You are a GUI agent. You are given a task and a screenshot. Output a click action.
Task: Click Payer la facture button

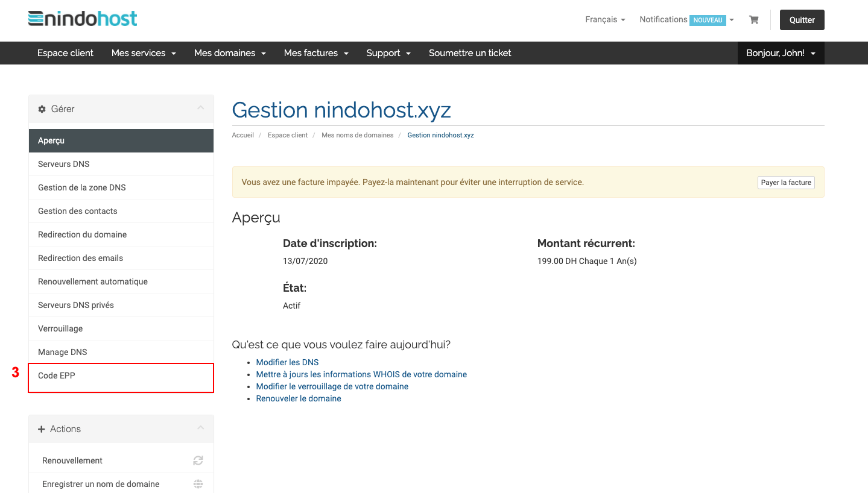click(x=786, y=183)
